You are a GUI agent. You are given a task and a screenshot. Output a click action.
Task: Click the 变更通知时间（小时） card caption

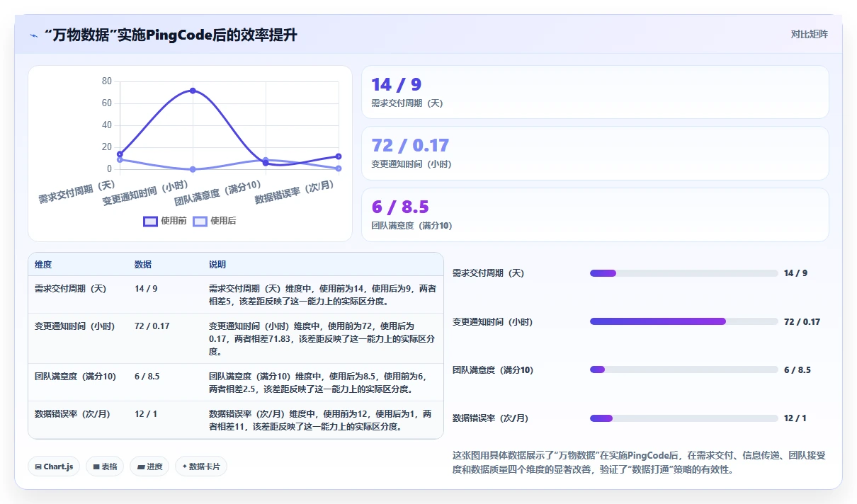coord(412,164)
